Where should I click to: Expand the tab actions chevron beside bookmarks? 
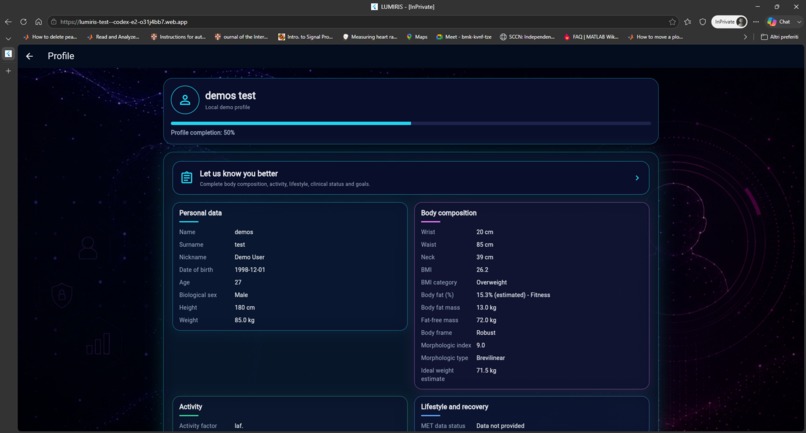(8, 38)
